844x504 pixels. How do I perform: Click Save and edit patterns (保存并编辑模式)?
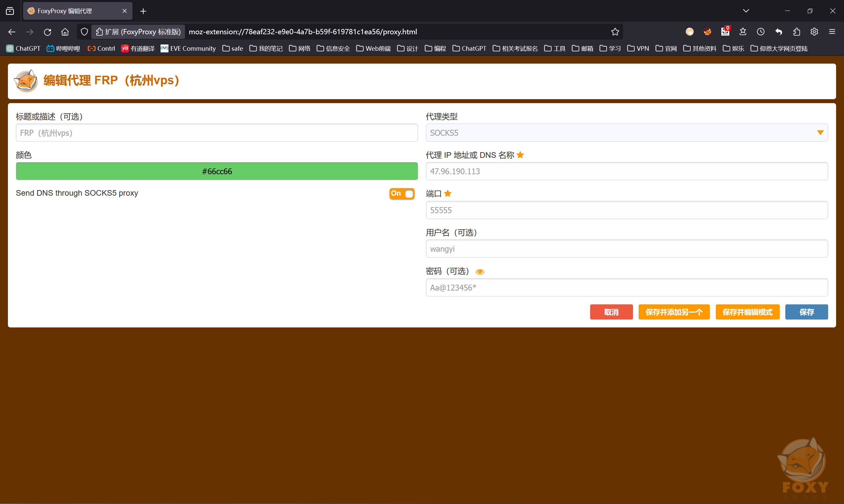coord(747,312)
